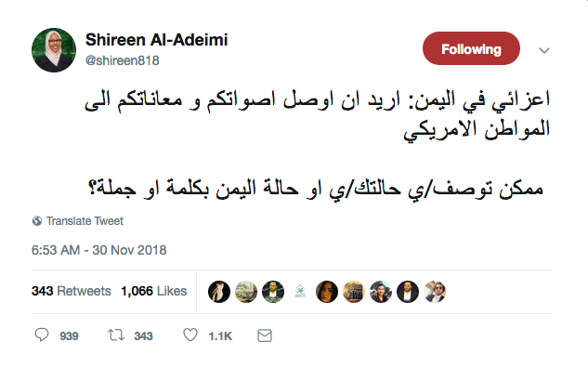The image size is (588, 368).
Task: Click the retweet arrows icon
Action: coord(116,335)
